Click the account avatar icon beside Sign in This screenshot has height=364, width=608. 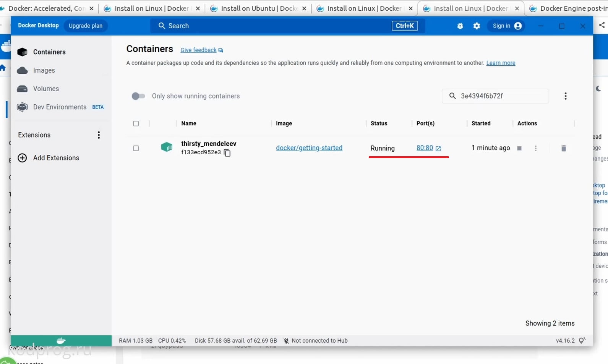tap(518, 26)
